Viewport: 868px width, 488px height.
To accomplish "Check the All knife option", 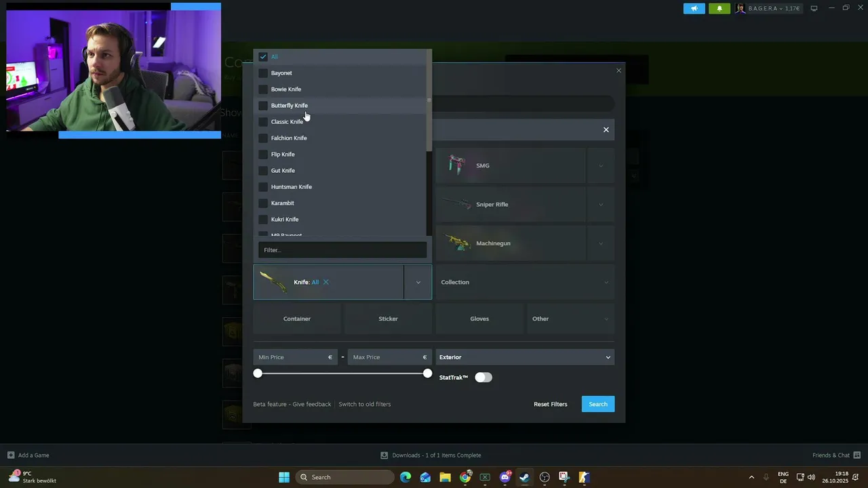I will click(263, 57).
